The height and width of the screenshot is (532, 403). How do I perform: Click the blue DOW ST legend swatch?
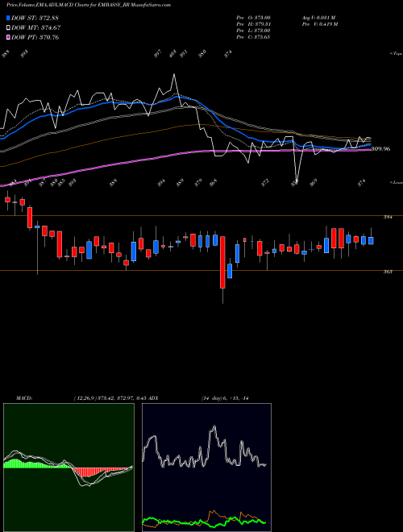[x=8, y=18]
